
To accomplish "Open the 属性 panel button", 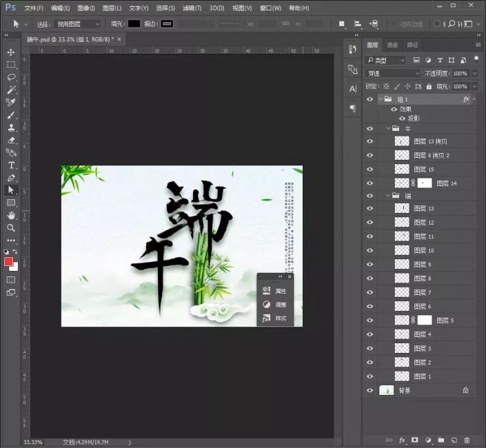I will 275,291.
